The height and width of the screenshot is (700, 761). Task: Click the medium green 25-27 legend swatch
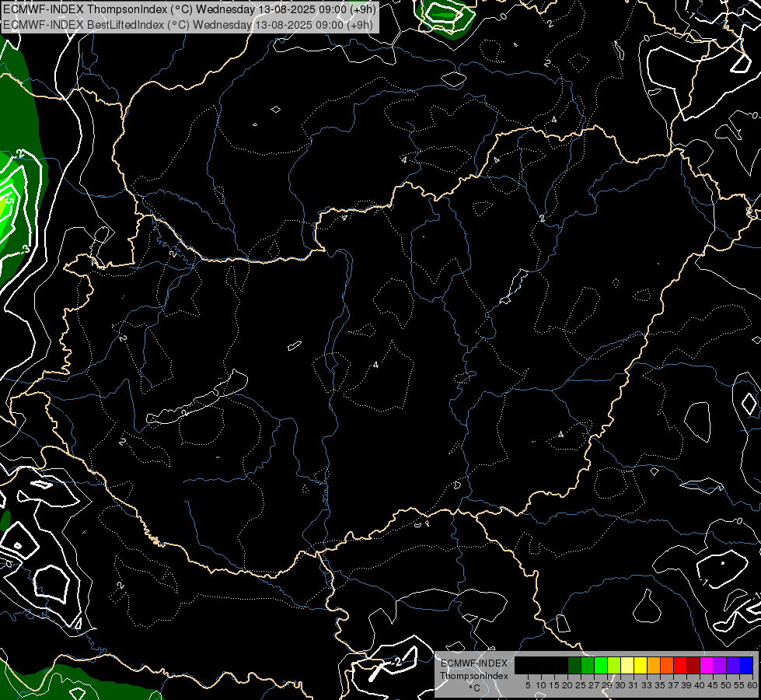pyautogui.click(x=588, y=665)
